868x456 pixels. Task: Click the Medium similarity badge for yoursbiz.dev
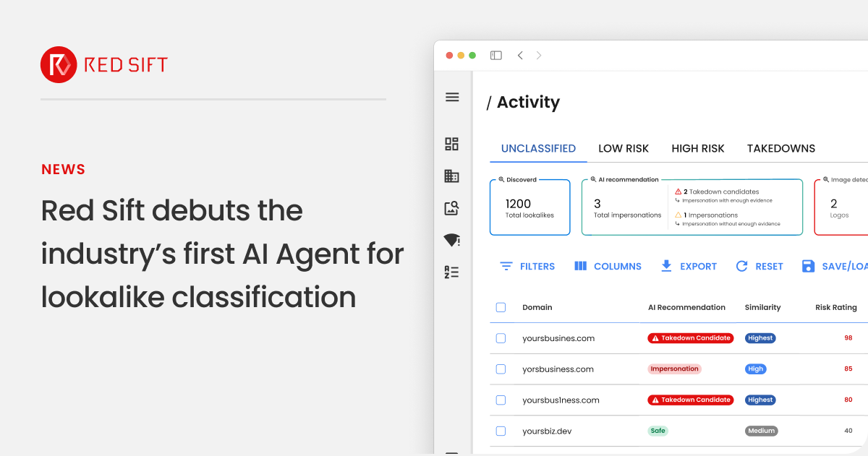(x=762, y=431)
